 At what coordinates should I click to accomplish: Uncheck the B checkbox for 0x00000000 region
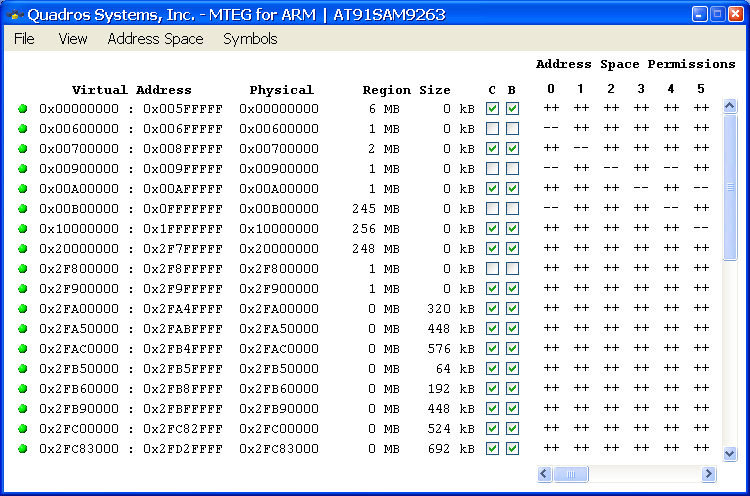coord(512,109)
